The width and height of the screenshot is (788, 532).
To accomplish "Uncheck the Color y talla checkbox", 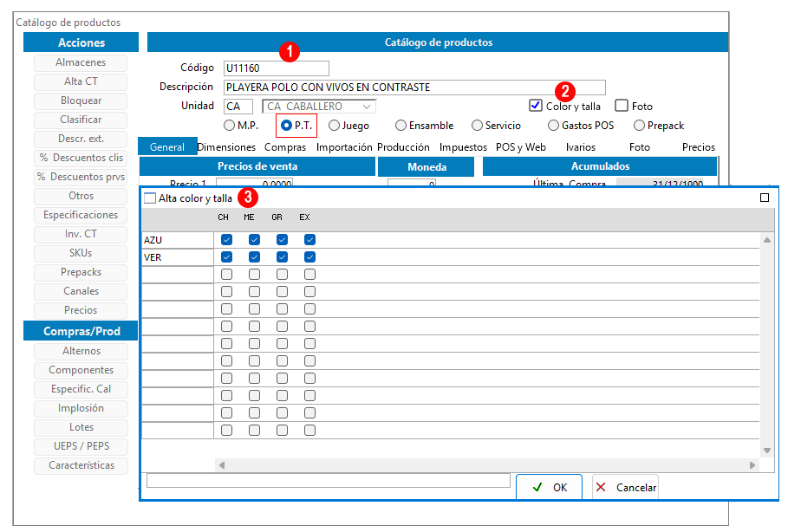I will click(x=535, y=106).
